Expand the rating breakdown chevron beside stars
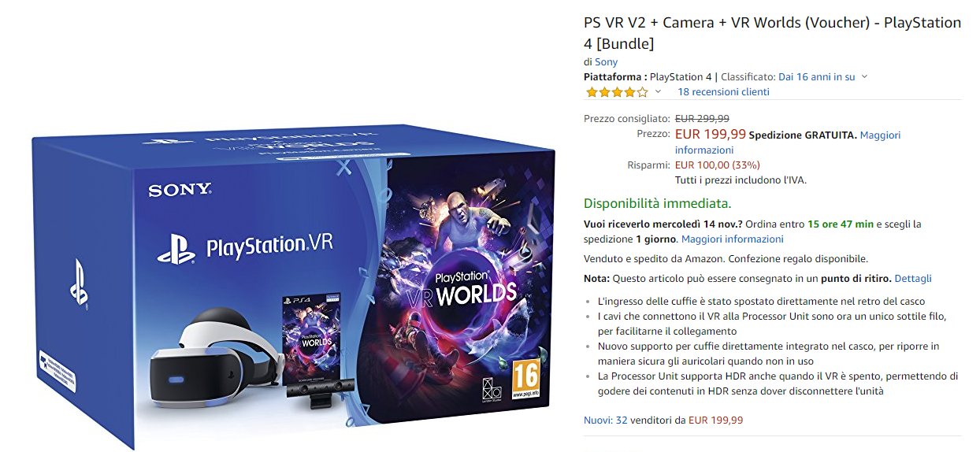 (658, 91)
